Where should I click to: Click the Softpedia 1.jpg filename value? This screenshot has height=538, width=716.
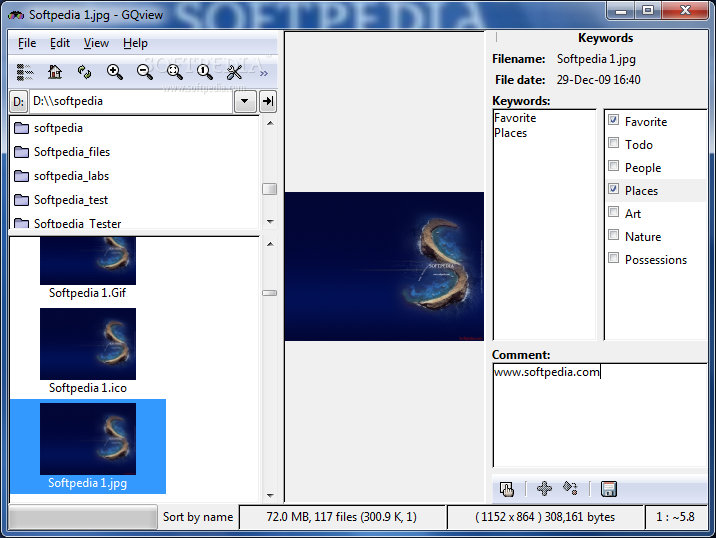coord(596,59)
